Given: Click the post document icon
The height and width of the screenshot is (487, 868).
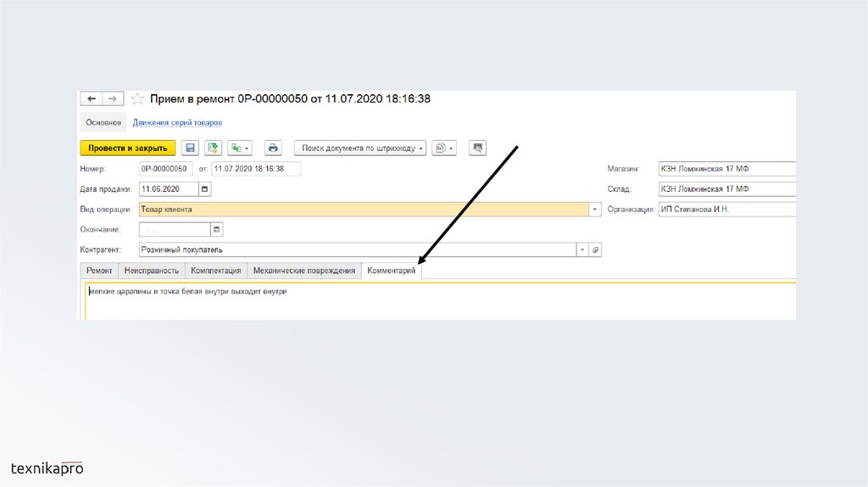Looking at the screenshot, I should pos(213,148).
